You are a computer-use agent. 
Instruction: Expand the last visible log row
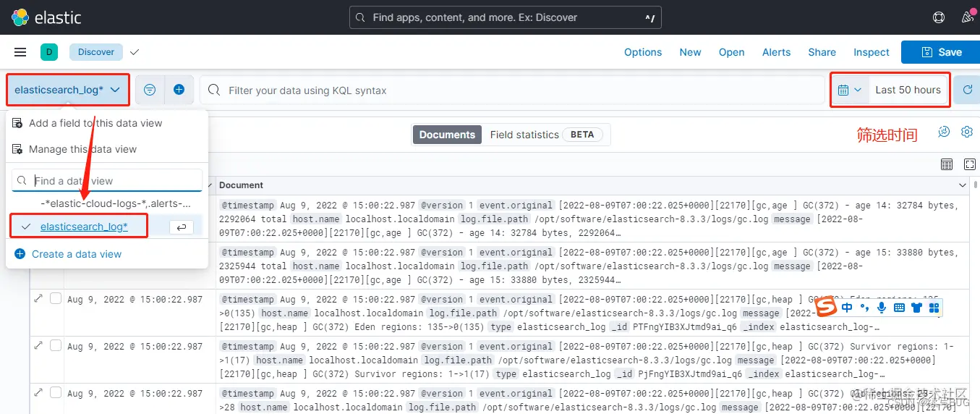pos(38,392)
